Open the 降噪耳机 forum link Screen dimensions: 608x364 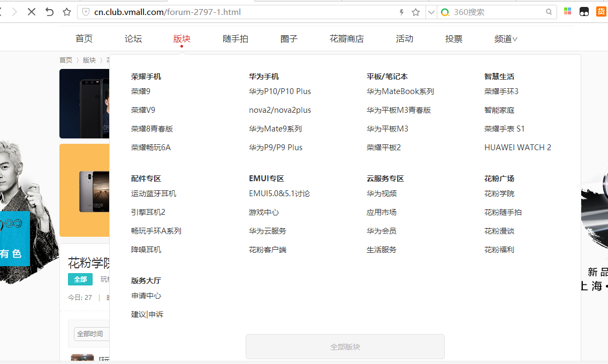146,250
